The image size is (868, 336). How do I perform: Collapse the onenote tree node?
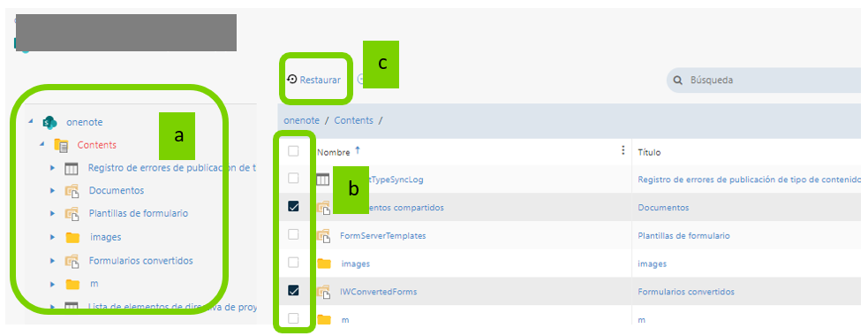30,122
